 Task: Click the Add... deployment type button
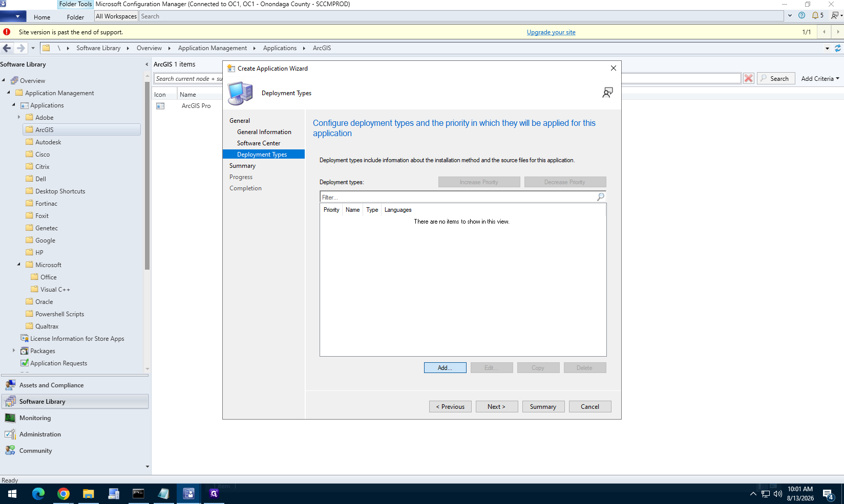point(445,368)
